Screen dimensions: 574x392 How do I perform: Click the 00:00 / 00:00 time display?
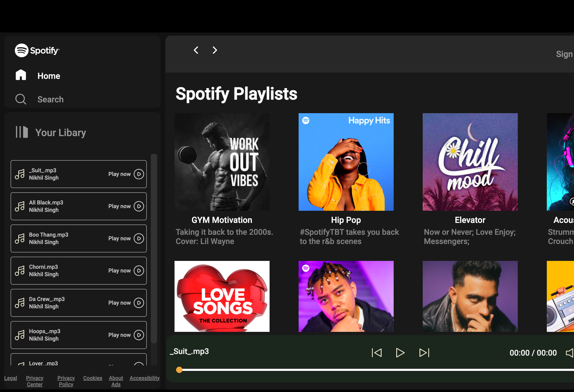pyautogui.click(x=533, y=353)
